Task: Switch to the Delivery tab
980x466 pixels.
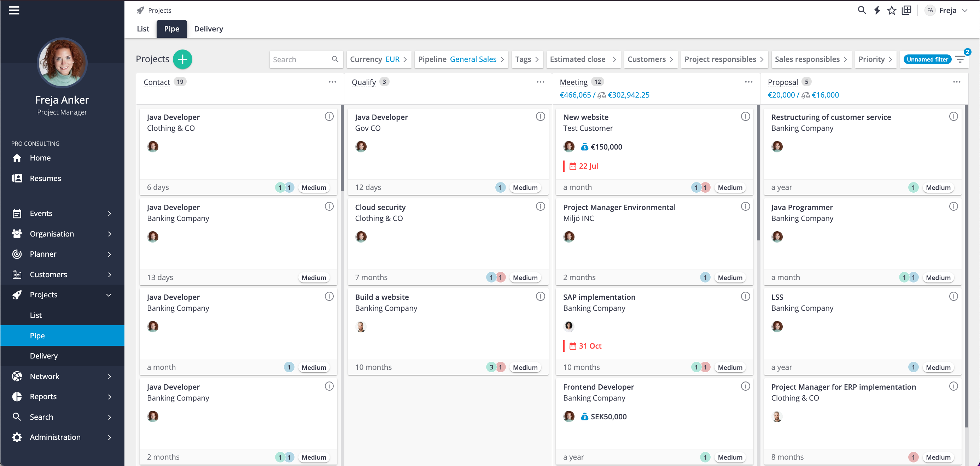Action: coord(209,29)
